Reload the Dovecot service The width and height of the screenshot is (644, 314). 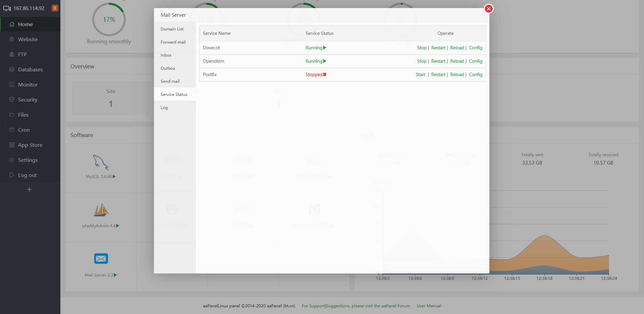click(457, 48)
